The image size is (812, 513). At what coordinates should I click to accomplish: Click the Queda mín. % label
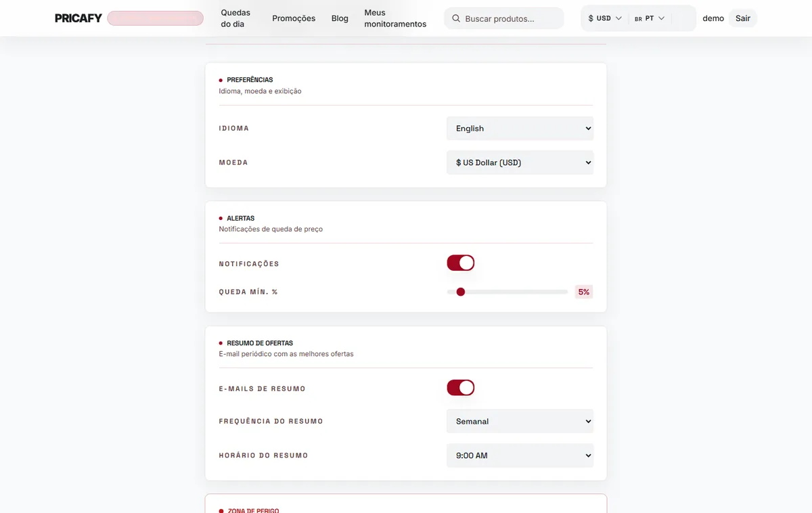coord(248,292)
